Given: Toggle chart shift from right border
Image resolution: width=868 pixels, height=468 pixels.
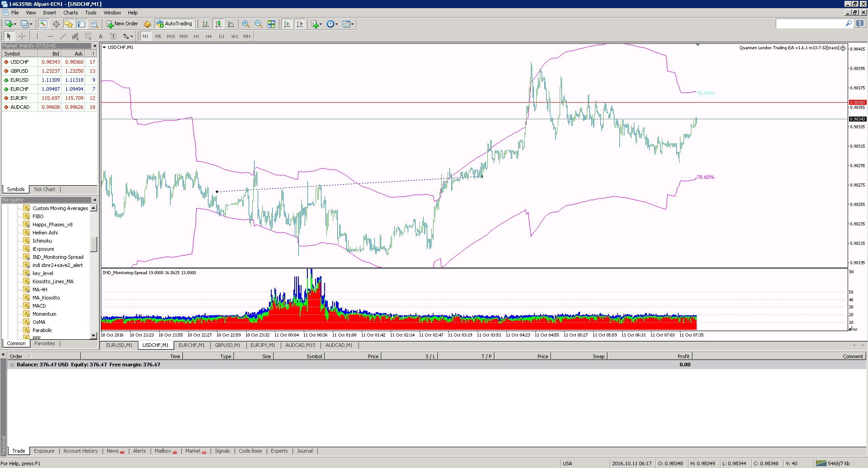Looking at the screenshot, I should tap(299, 24).
